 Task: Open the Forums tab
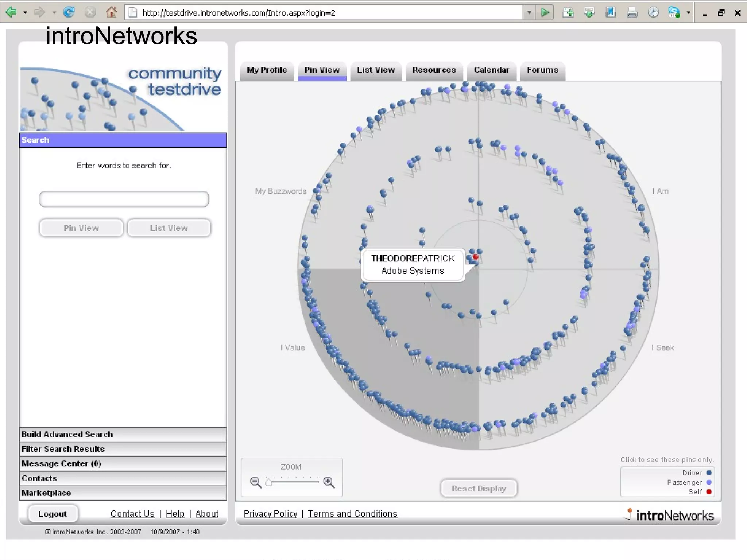tap(543, 70)
